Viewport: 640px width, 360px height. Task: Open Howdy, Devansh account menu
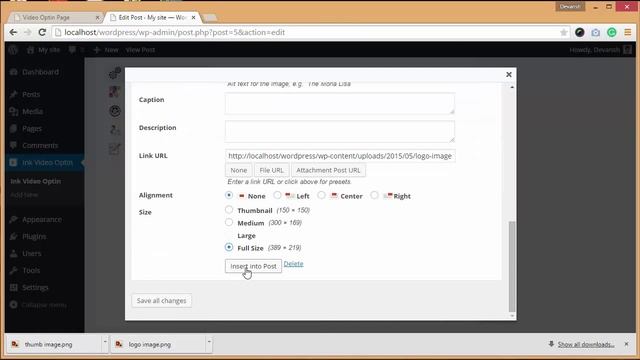(600, 50)
